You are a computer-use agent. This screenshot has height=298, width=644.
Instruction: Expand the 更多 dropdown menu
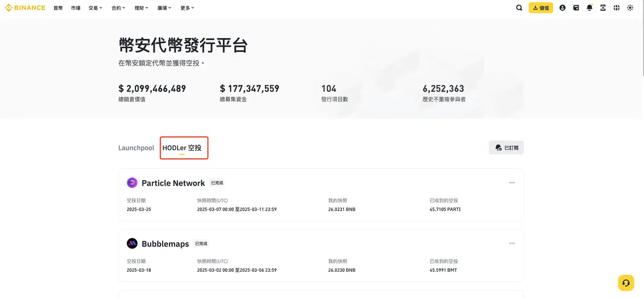click(x=187, y=8)
